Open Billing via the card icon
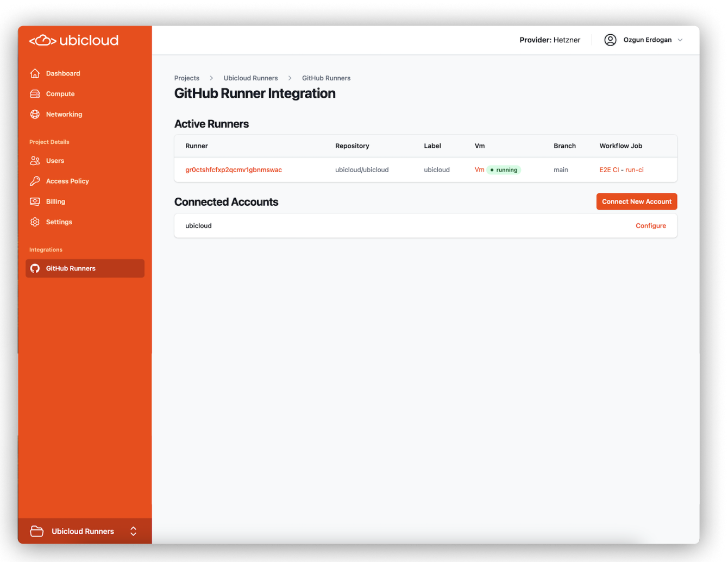This screenshot has height=562, width=728. tap(34, 201)
